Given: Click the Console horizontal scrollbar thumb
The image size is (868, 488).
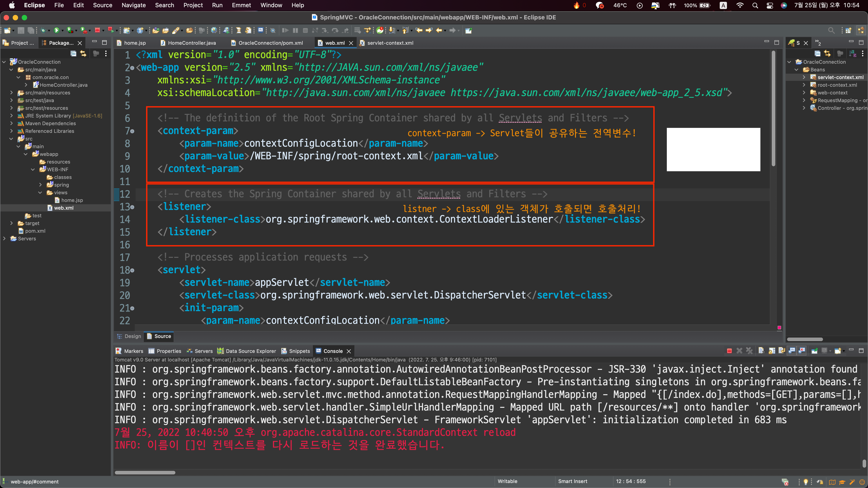Looking at the screenshot, I should 145,472.
